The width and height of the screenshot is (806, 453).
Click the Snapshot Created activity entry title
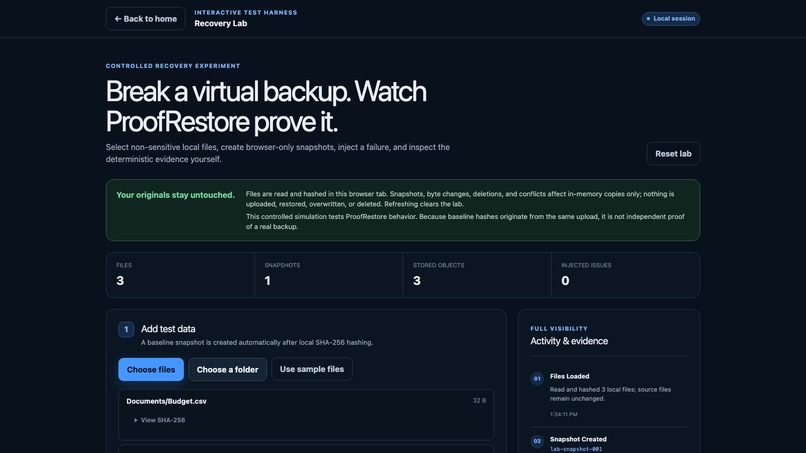click(x=578, y=439)
